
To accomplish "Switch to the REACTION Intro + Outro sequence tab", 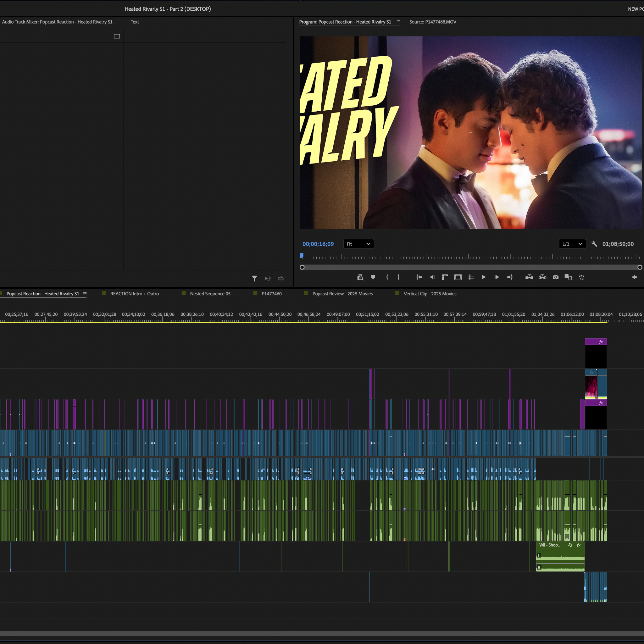I will click(134, 294).
